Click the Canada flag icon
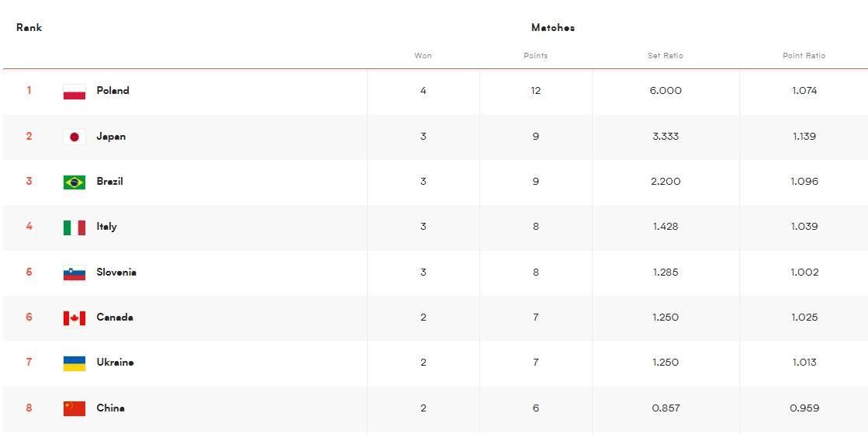868x434 pixels. tap(74, 318)
